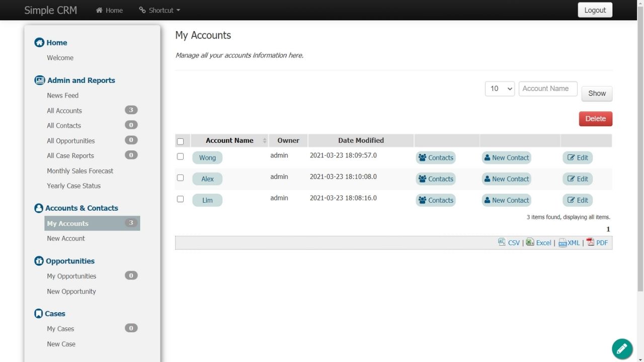Click the Logout button
This screenshot has width=644, height=362.
[x=595, y=10]
